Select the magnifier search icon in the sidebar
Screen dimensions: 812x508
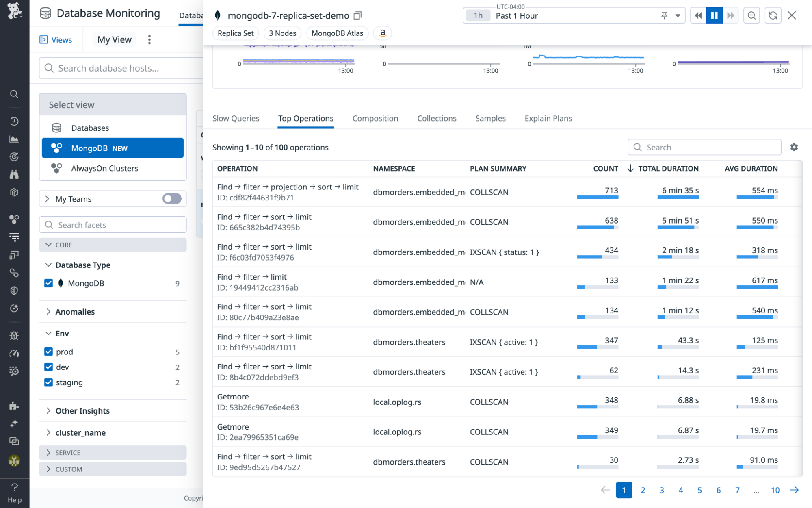[x=14, y=94]
